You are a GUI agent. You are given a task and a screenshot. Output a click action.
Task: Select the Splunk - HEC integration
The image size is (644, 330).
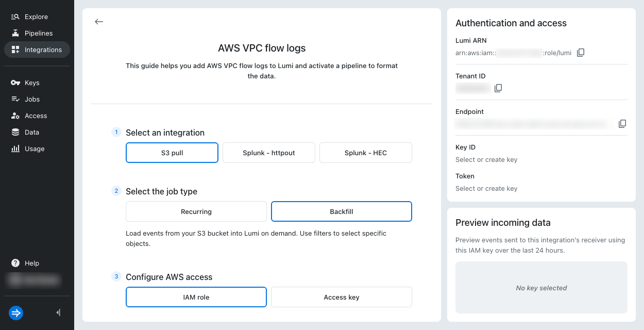(366, 153)
